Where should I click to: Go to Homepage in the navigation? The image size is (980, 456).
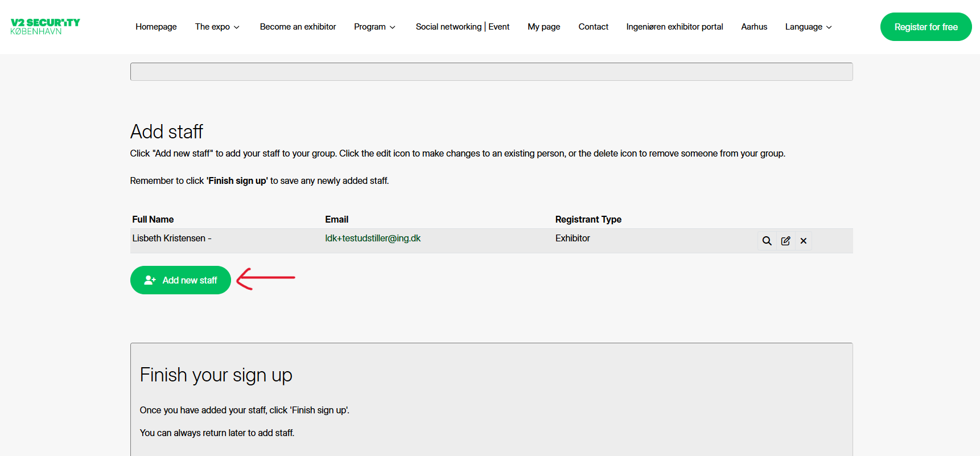coord(156,27)
